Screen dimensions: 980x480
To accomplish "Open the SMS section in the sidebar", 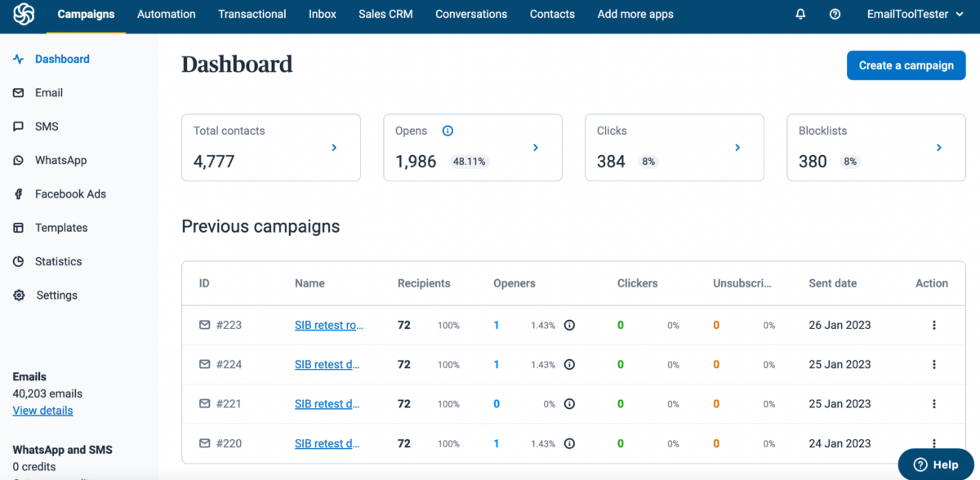I will [47, 127].
